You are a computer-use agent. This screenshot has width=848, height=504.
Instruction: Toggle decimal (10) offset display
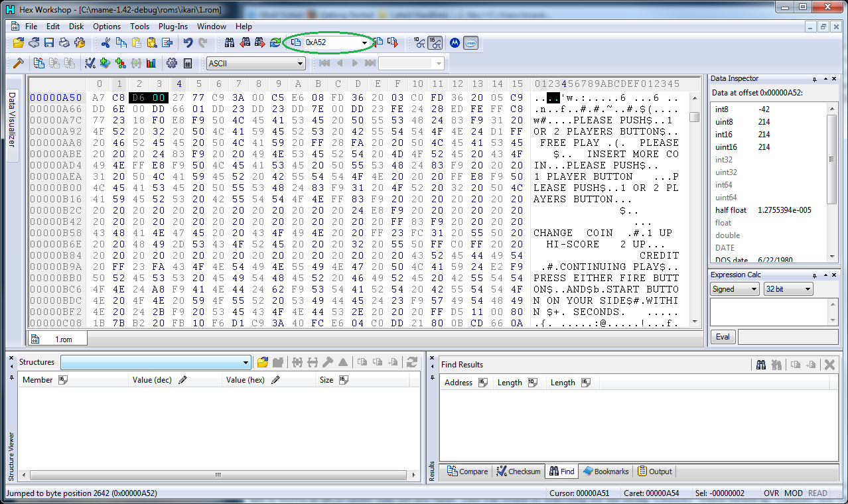coord(419,43)
